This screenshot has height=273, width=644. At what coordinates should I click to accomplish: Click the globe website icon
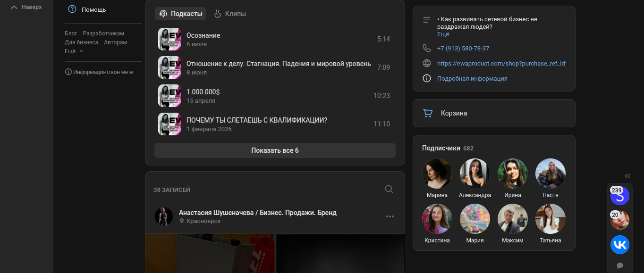coord(427,63)
